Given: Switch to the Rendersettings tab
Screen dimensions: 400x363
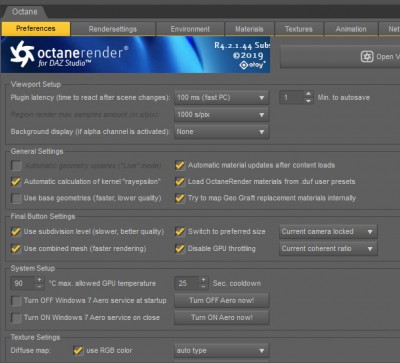Looking at the screenshot, I should click(113, 29).
